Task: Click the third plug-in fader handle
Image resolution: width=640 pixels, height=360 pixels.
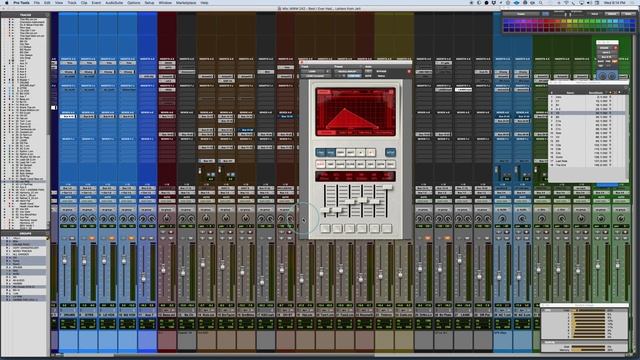Action: 350,202
